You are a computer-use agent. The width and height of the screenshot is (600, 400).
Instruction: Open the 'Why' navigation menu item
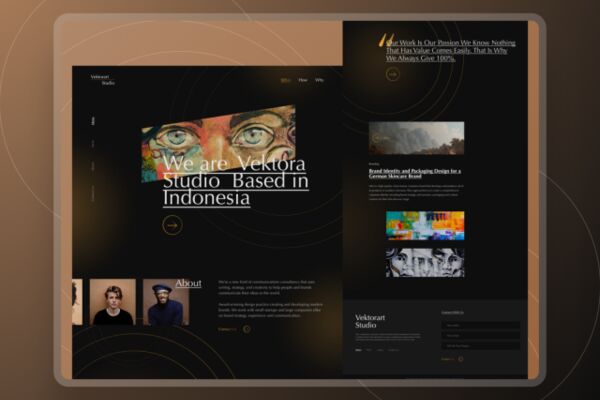tap(319, 80)
